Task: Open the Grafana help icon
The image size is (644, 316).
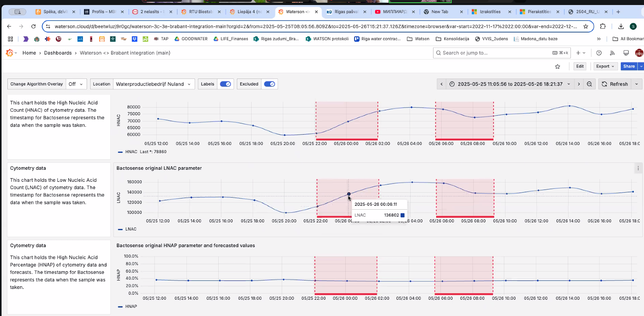Action: pos(599,53)
